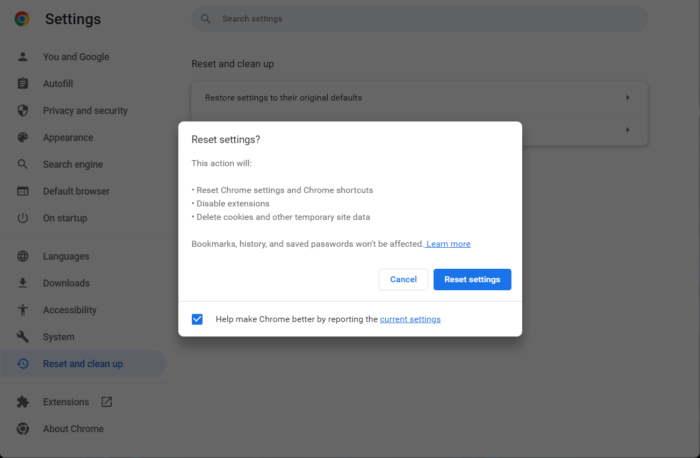The image size is (700, 458).
Task: Click the System wrench icon
Action: tap(23, 337)
